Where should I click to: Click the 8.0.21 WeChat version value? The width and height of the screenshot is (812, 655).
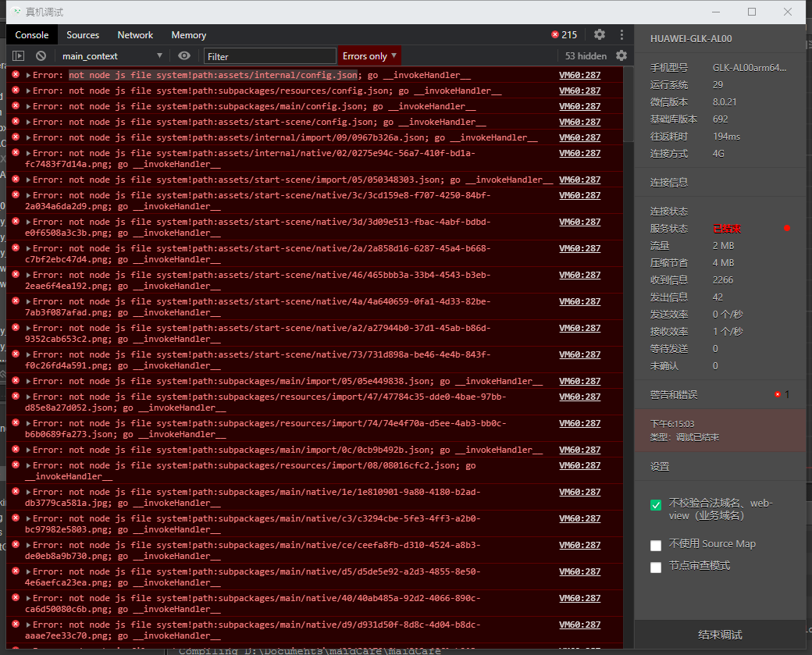(x=725, y=102)
